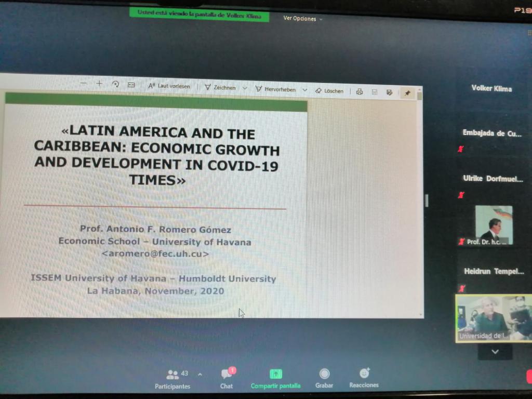This screenshot has width=532, height=399.
Task: Print the document with the printer icon
Action: (x=360, y=91)
